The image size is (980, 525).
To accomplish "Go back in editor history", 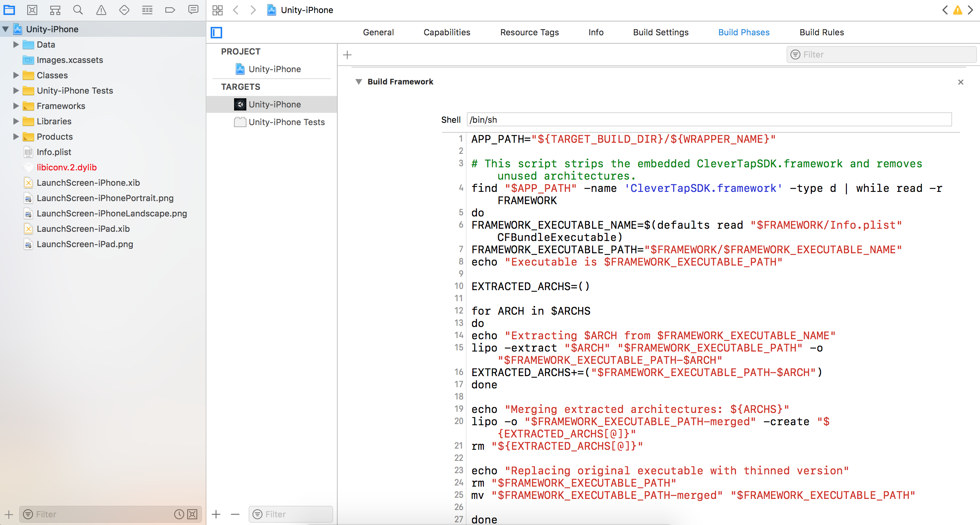I will pos(236,10).
